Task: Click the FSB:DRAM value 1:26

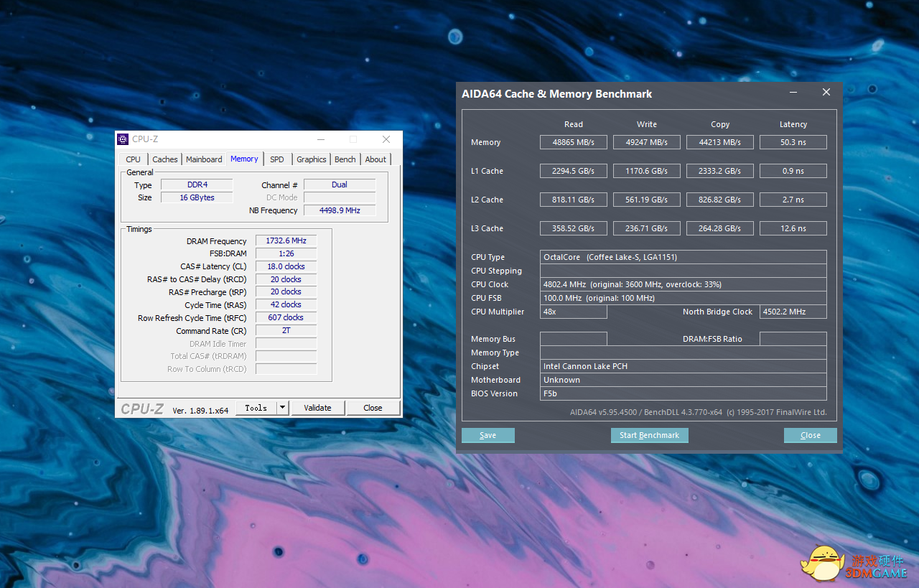Action: (286, 253)
